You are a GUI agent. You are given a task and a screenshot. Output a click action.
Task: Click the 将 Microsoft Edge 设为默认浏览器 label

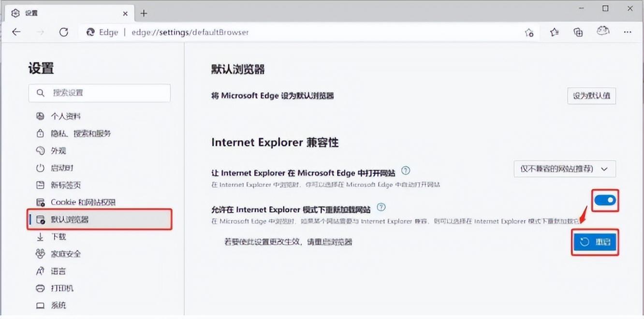point(273,96)
